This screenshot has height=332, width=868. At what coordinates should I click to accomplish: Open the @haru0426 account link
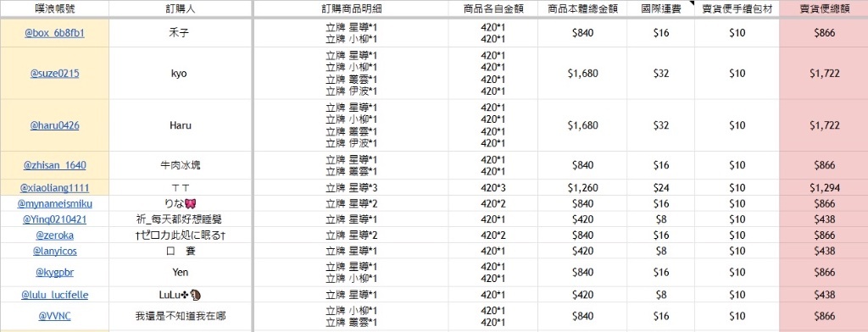click(54, 125)
